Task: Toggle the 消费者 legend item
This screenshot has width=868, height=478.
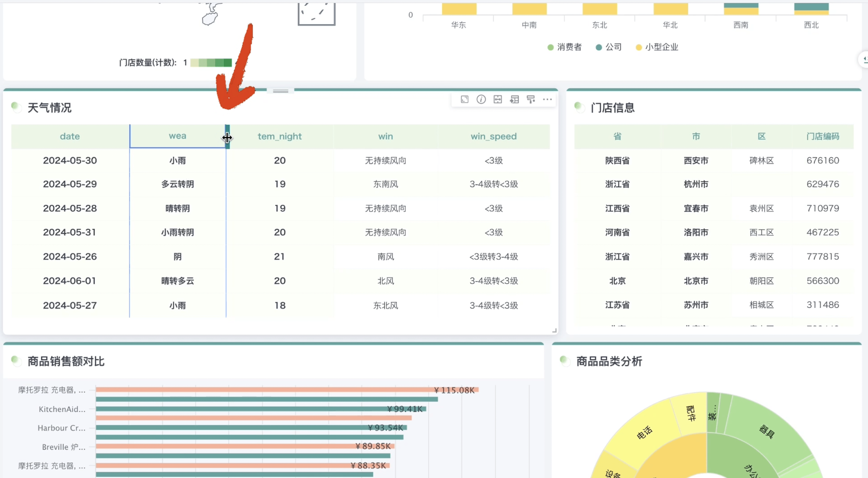Action: 564,47
